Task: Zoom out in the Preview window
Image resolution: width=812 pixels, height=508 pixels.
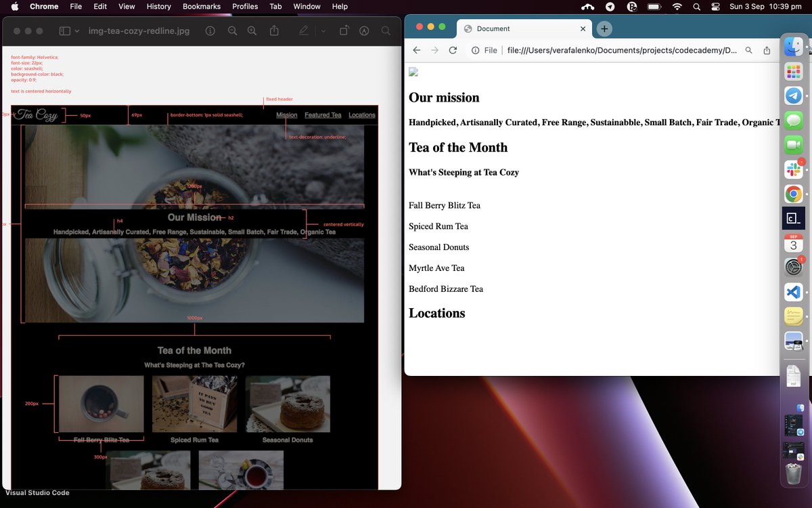Action: (x=232, y=31)
